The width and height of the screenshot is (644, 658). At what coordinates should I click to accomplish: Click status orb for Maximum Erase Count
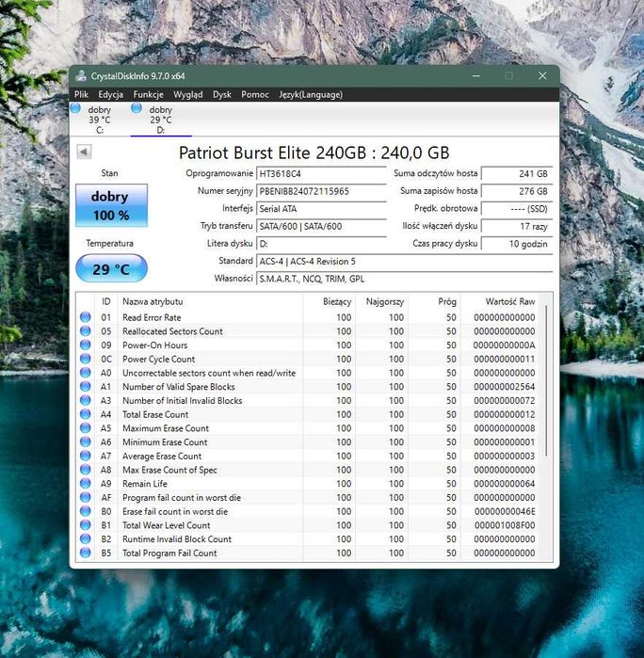[x=86, y=428]
